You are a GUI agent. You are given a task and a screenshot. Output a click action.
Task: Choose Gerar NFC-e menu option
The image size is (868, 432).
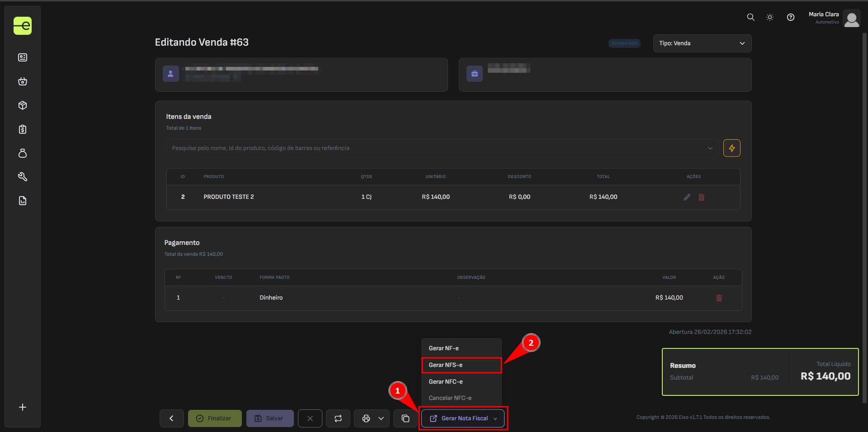pos(461,382)
